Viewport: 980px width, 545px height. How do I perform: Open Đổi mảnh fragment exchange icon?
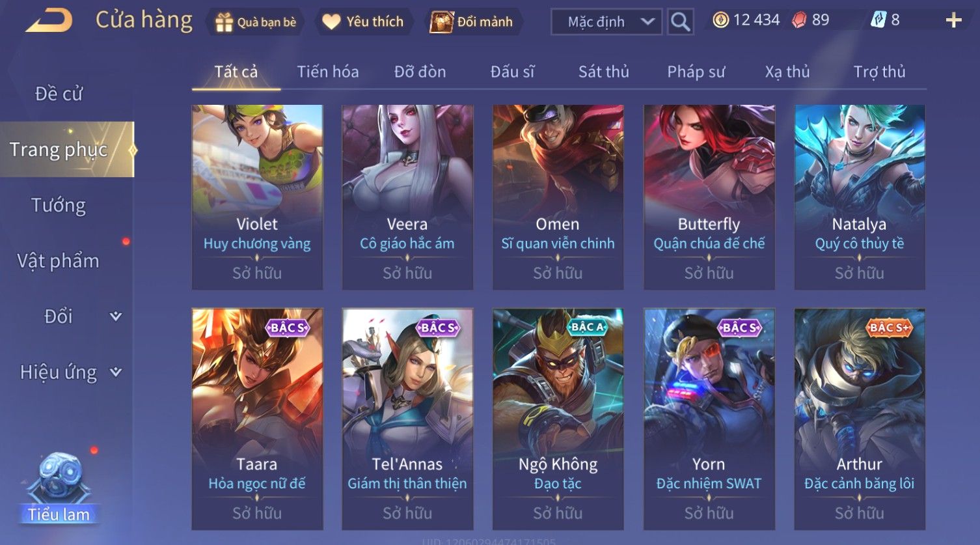pos(441,22)
